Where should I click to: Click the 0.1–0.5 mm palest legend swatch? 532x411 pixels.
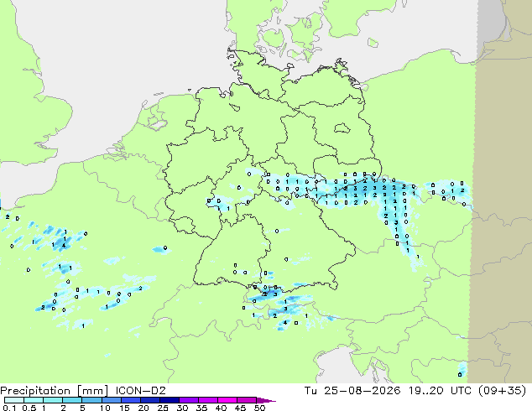click(x=14, y=400)
